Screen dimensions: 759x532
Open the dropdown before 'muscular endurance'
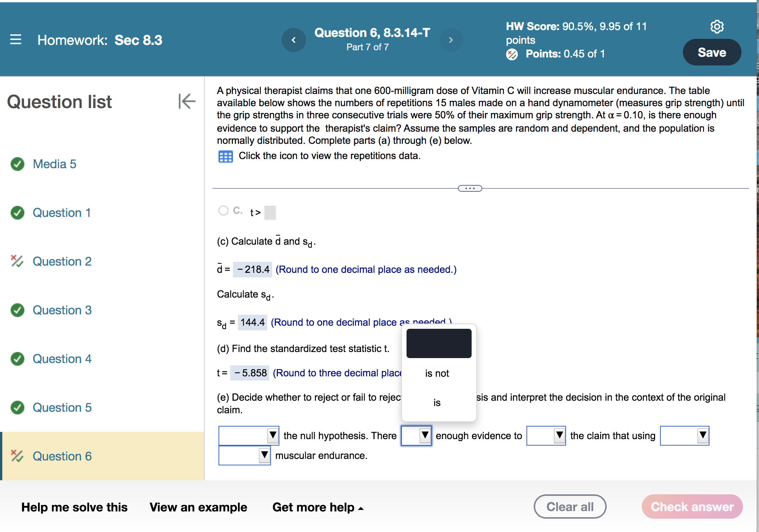244,455
